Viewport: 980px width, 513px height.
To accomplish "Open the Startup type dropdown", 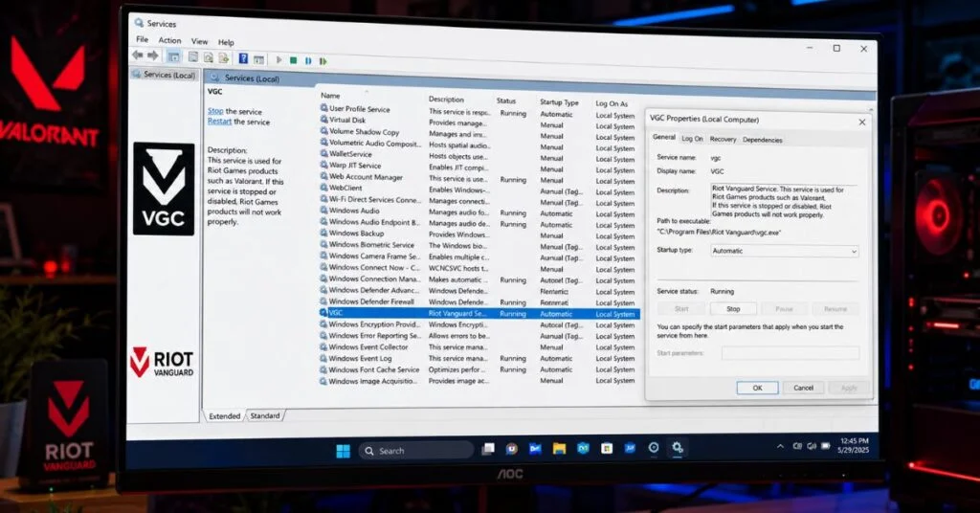I will click(785, 251).
